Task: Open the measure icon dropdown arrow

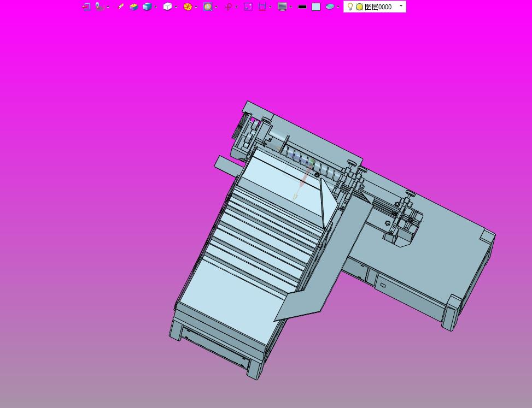Action: point(271,7)
